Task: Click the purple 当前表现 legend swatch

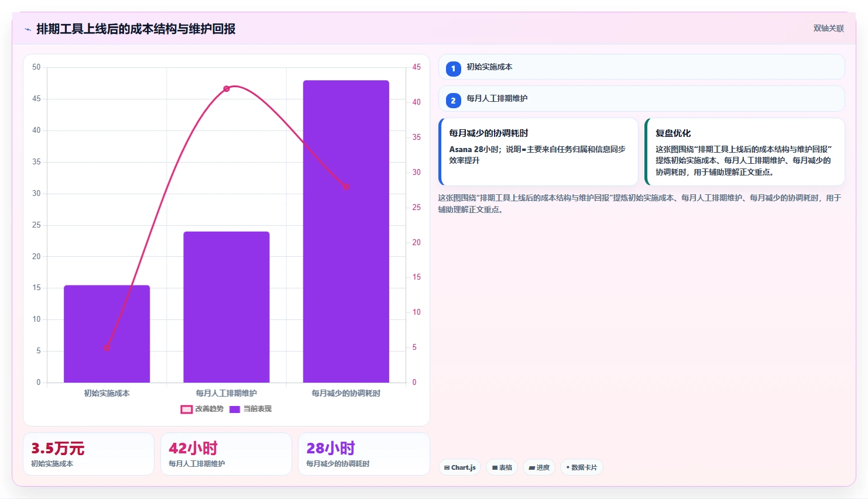Action: click(x=235, y=409)
